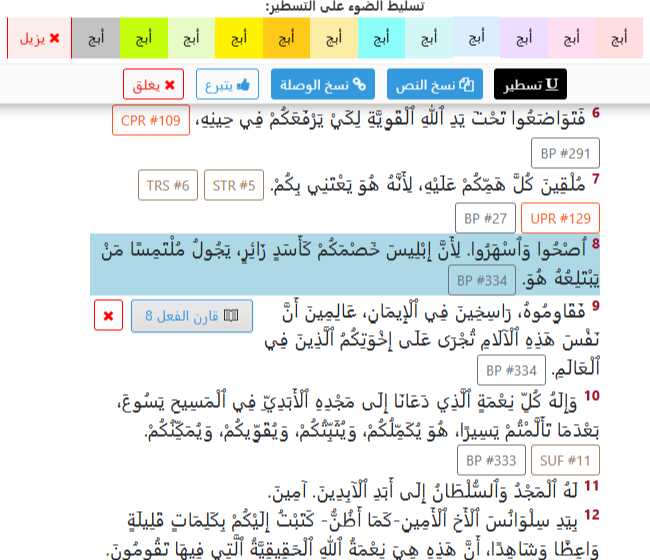Pick the pale aqua highlight swatch
650x560 pixels.
point(429,38)
